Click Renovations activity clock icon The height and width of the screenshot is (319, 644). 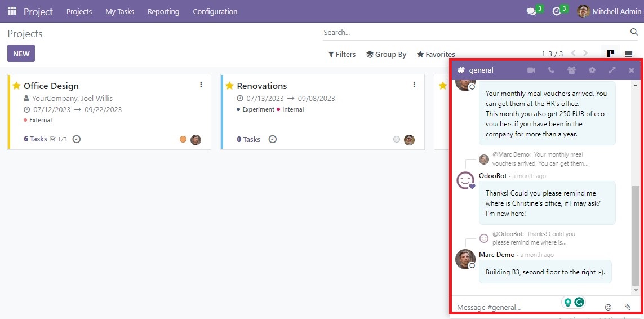click(x=273, y=139)
